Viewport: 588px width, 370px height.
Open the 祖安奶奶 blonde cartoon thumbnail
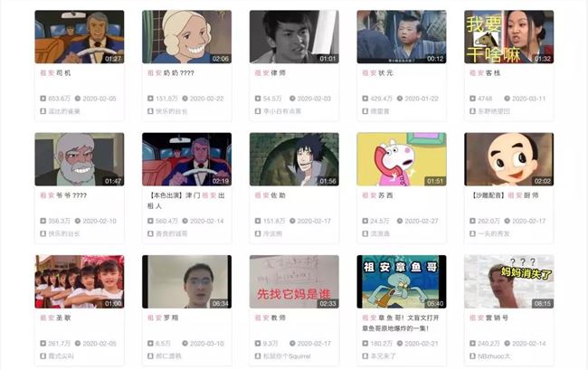(x=186, y=37)
